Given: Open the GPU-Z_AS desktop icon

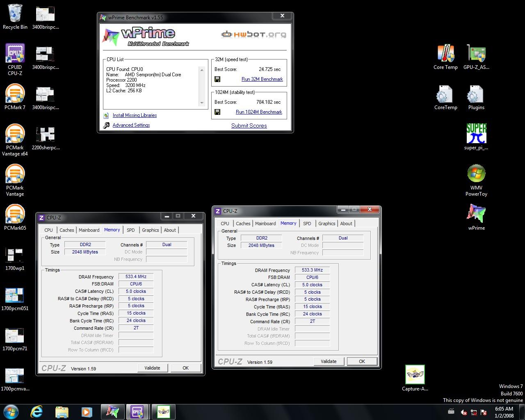Looking at the screenshot, I should (476, 57).
